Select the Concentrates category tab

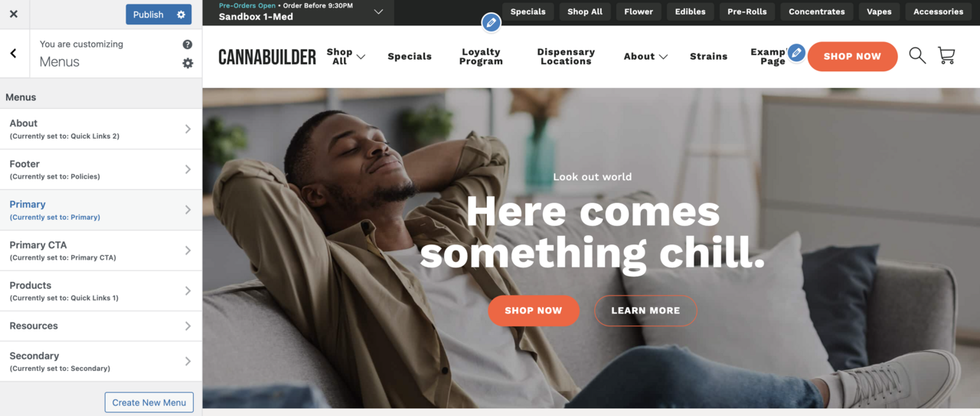tap(817, 11)
